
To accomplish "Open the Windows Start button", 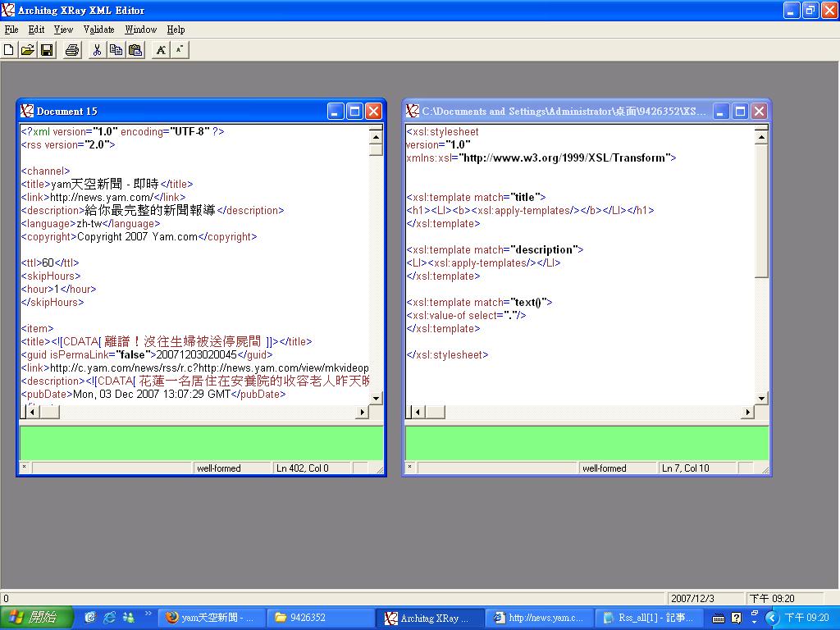I will pos(36,618).
